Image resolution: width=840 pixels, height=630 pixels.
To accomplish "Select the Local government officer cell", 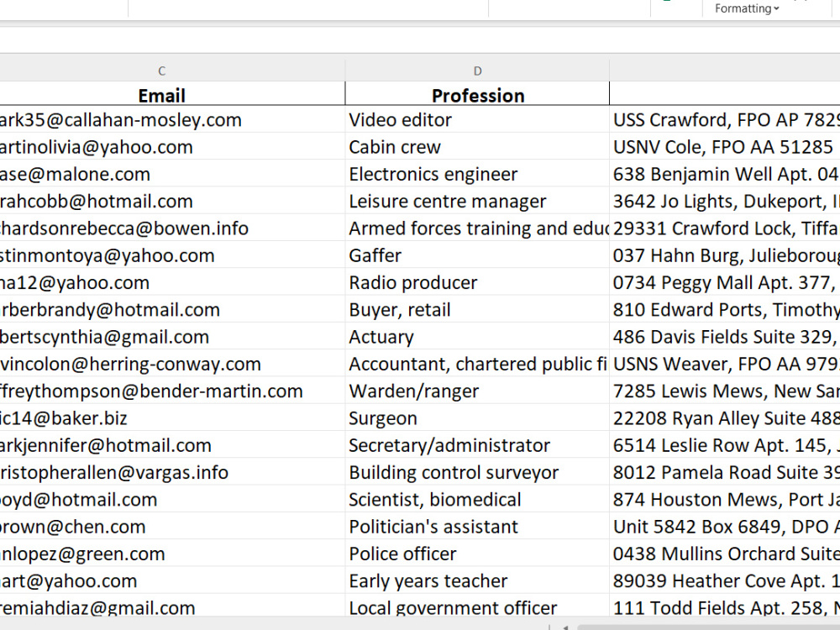I will pyautogui.click(x=477, y=606).
